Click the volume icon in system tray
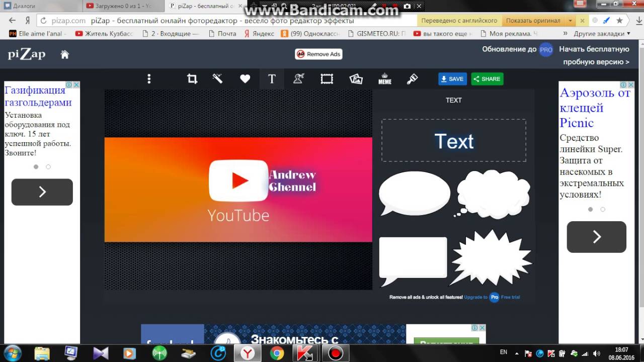 point(597,353)
